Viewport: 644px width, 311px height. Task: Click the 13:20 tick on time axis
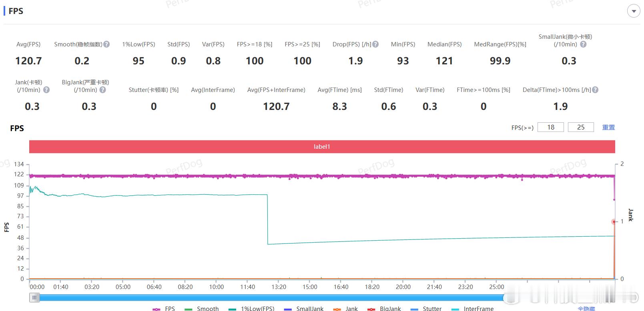(x=279, y=287)
